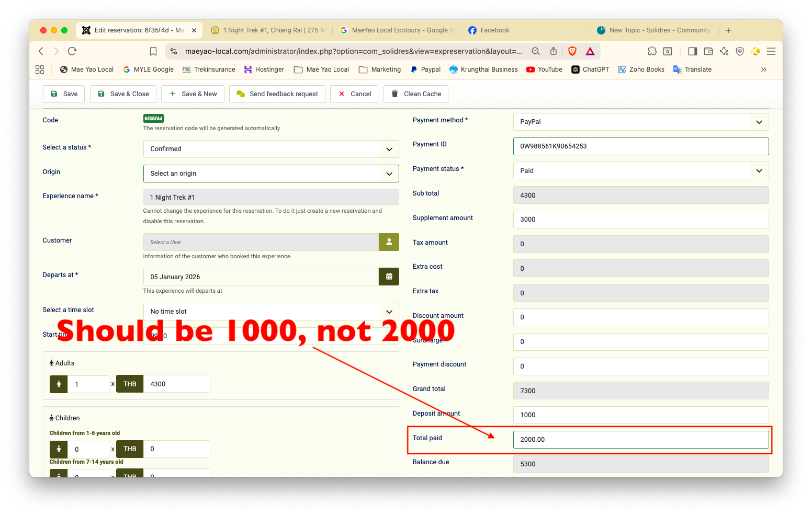Click the user picker icon for Customer

point(389,242)
